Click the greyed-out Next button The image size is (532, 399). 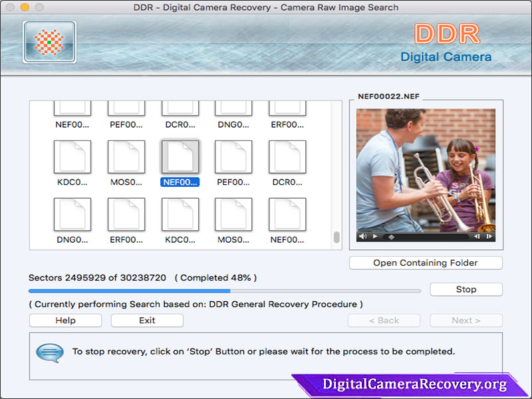click(x=466, y=321)
